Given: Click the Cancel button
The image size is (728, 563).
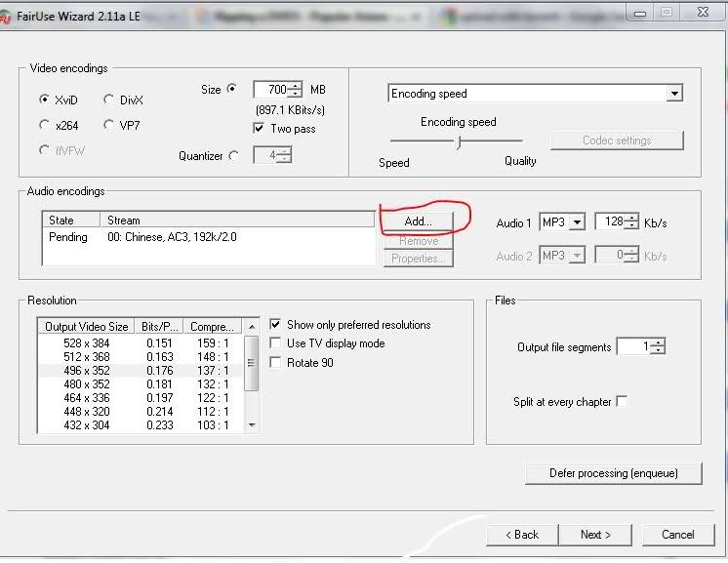Looking at the screenshot, I should [678, 535].
